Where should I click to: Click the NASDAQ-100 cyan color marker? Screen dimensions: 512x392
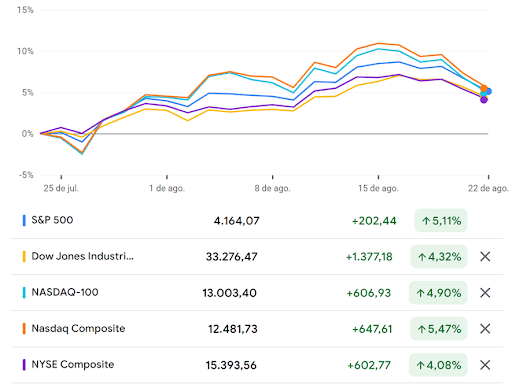point(24,293)
